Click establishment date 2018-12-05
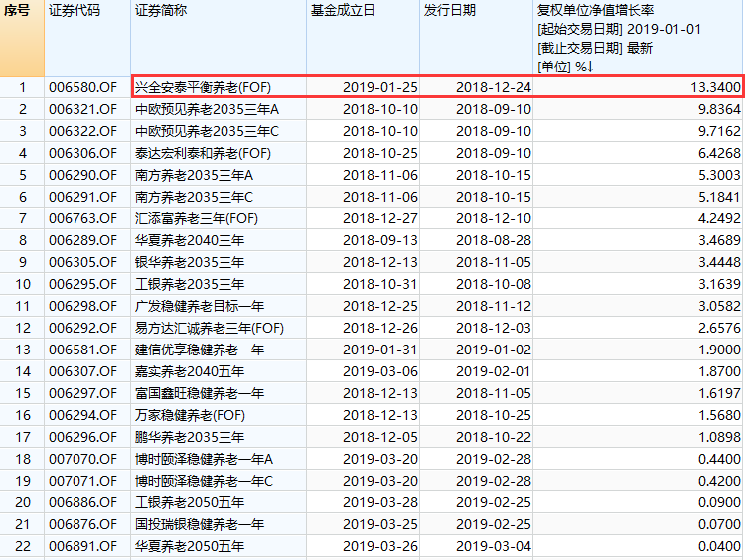 (380, 438)
